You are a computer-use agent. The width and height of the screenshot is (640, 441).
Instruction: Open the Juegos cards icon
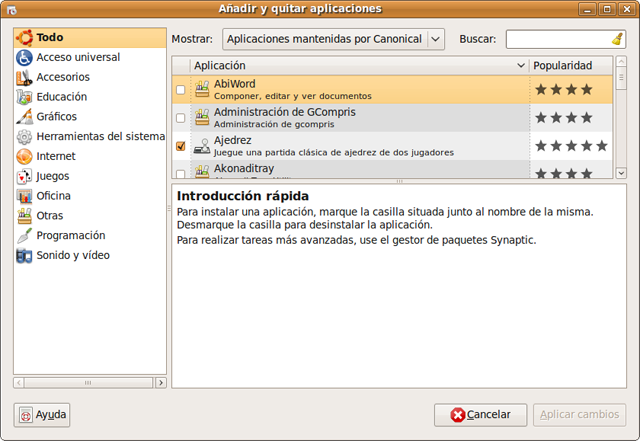click(x=24, y=177)
